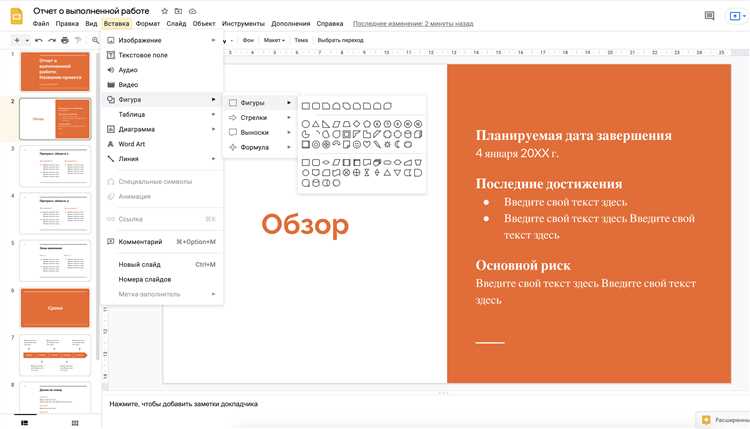
Task: Click the paint format icon
Action: point(78,40)
